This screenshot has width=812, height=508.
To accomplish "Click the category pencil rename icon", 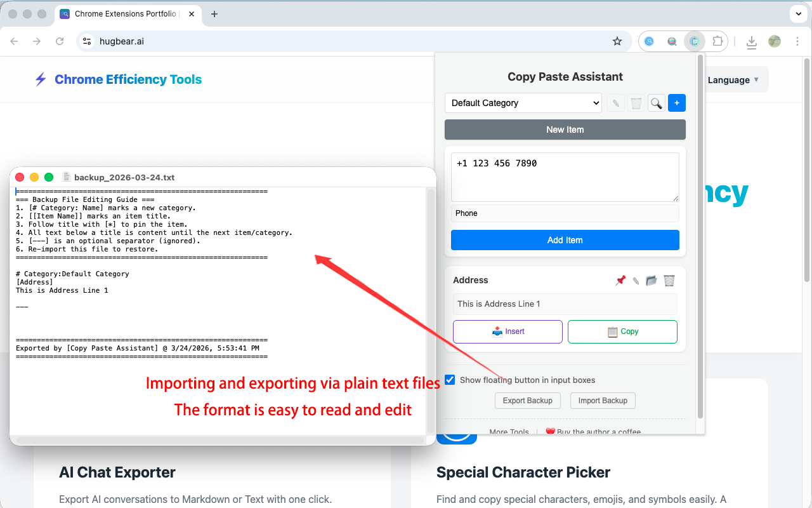I will point(615,103).
